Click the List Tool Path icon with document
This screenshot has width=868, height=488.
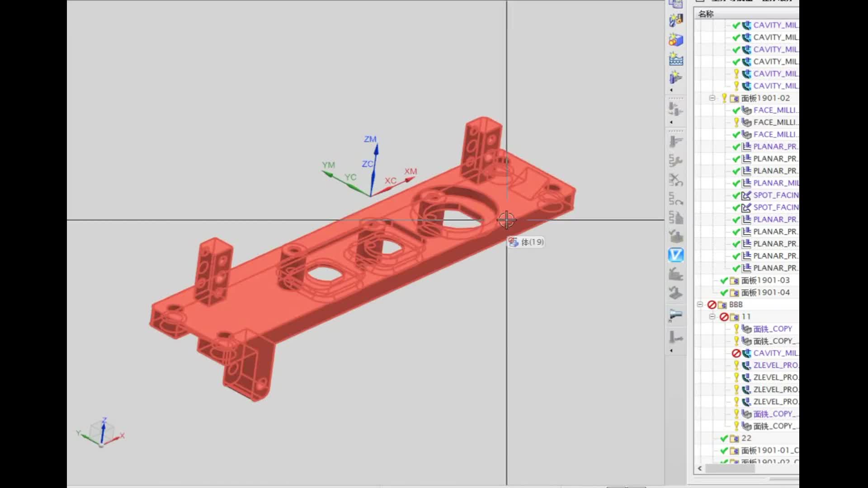pyautogui.click(x=676, y=217)
